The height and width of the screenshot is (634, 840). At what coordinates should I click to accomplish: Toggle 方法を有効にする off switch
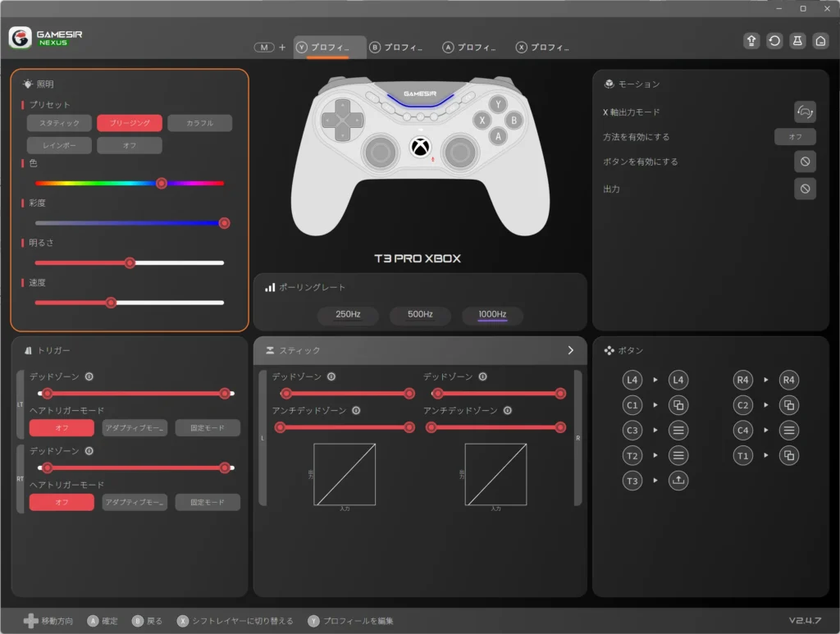point(795,136)
